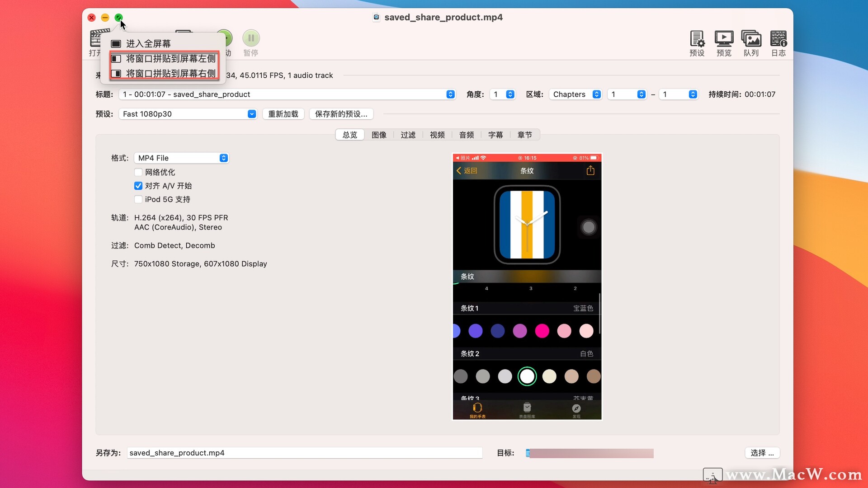This screenshot has height=488, width=868.
Task: Switch to the Video (视频) tab
Action: coord(437,135)
